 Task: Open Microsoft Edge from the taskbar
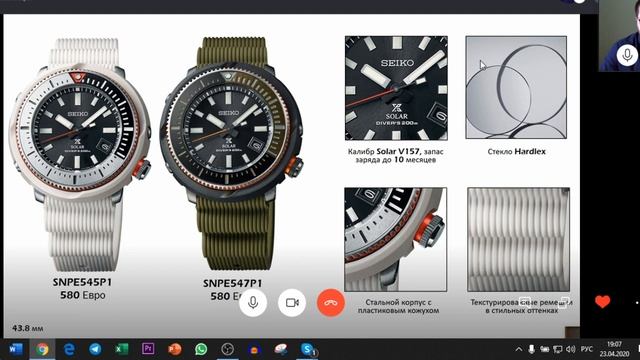(69, 349)
